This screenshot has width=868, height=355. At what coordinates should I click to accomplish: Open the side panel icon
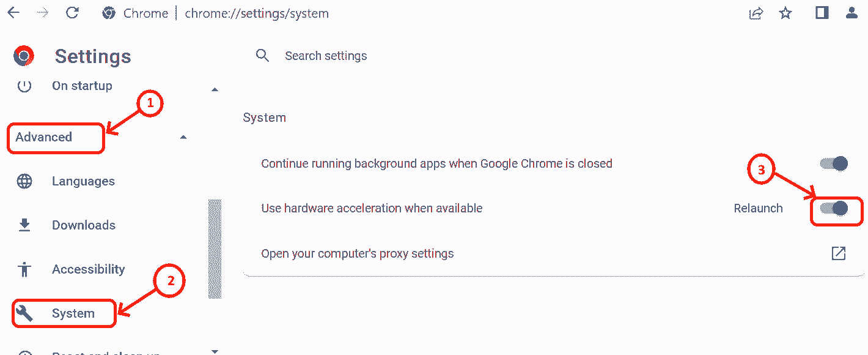coord(821,13)
